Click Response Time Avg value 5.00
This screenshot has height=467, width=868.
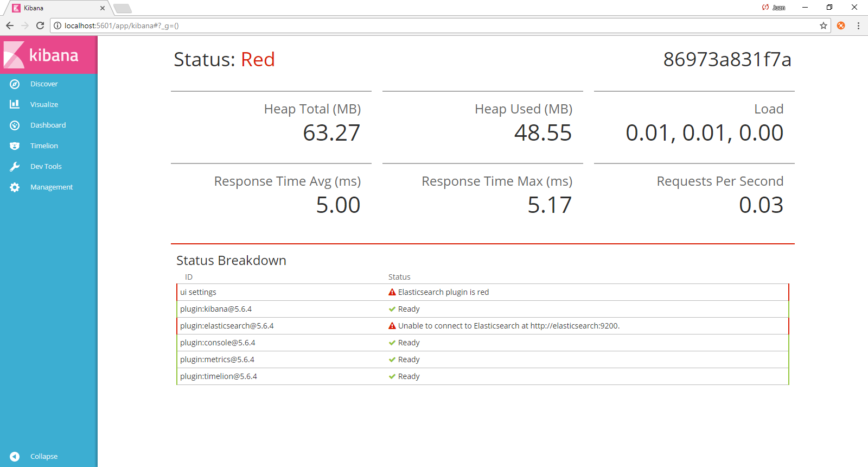pos(338,205)
